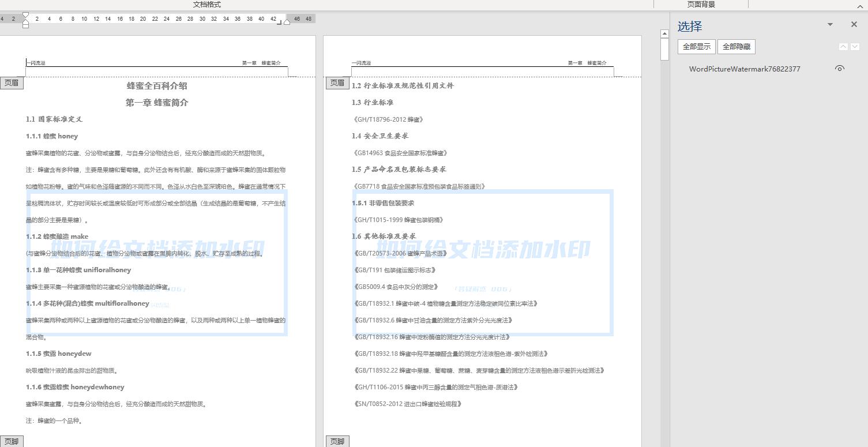Select the WordPictureWatermark76822377 list entry

point(745,69)
